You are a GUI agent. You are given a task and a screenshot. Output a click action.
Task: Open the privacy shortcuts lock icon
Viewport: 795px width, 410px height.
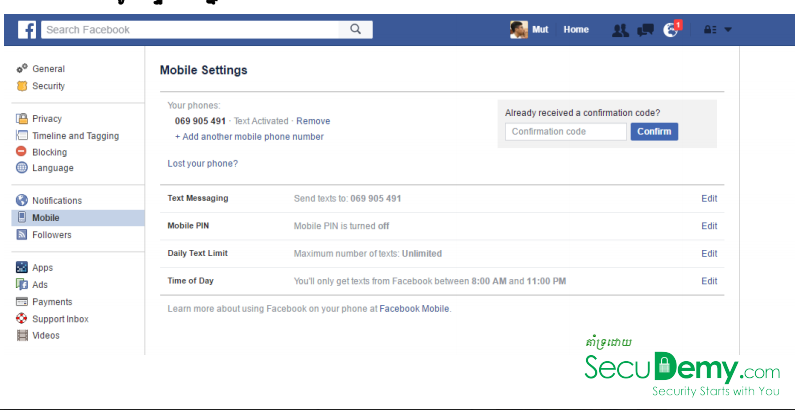tap(709, 30)
